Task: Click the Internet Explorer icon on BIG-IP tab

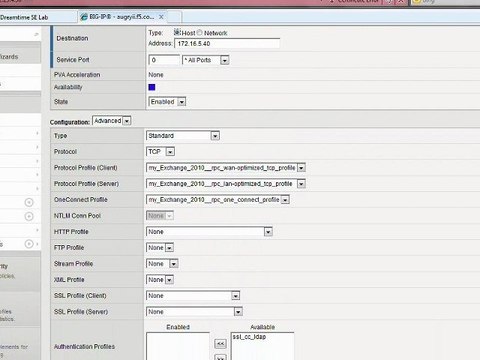Action: tap(84, 17)
